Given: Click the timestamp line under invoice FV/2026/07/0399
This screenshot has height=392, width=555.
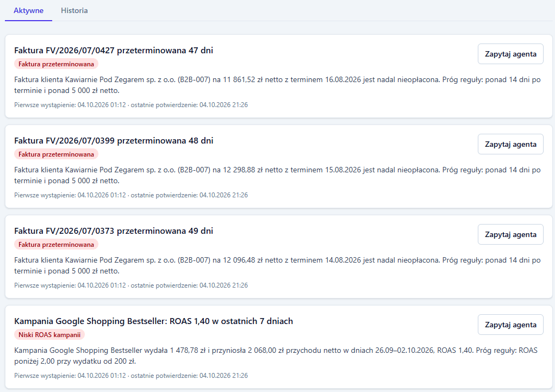Looking at the screenshot, I should pos(131,195).
